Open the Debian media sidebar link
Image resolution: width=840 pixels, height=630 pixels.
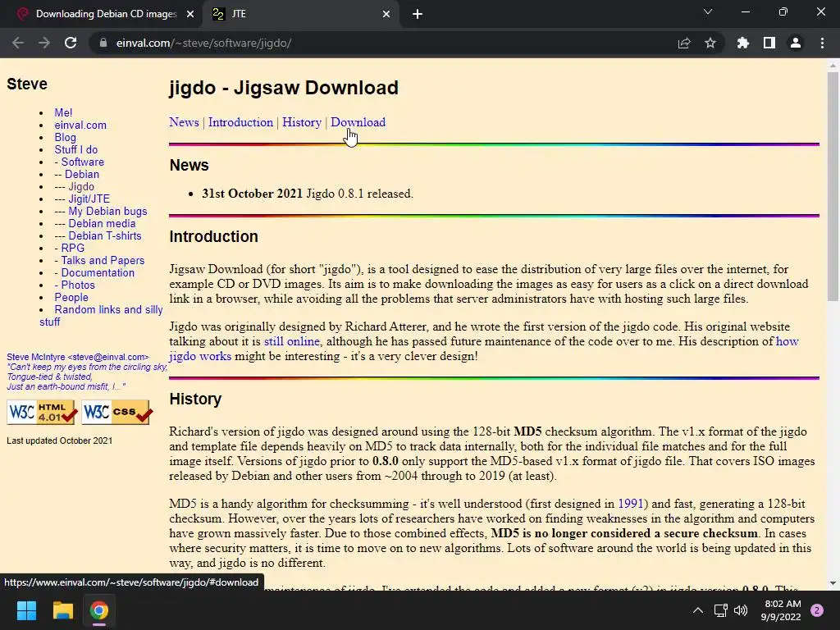tap(102, 223)
